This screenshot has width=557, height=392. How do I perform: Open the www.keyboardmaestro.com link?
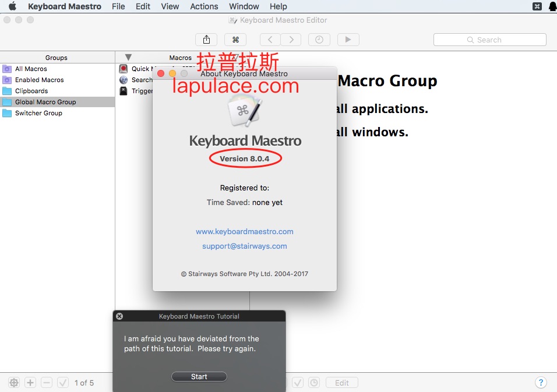(244, 231)
